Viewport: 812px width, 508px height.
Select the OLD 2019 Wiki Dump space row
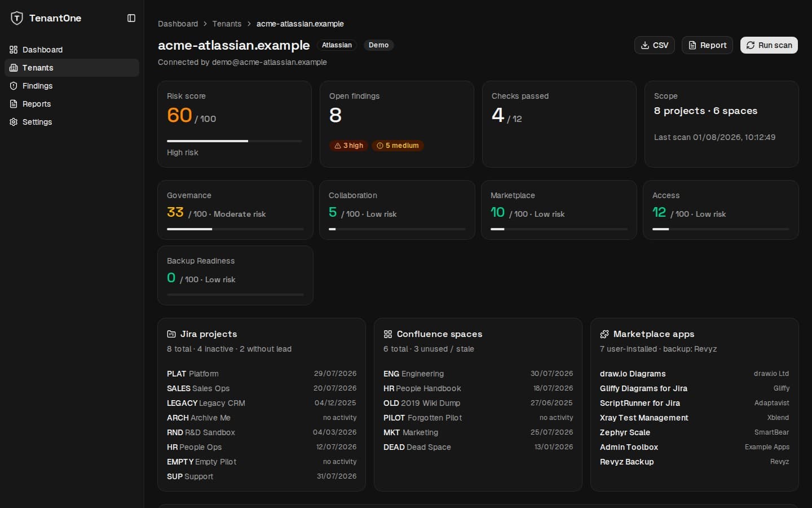(x=478, y=403)
